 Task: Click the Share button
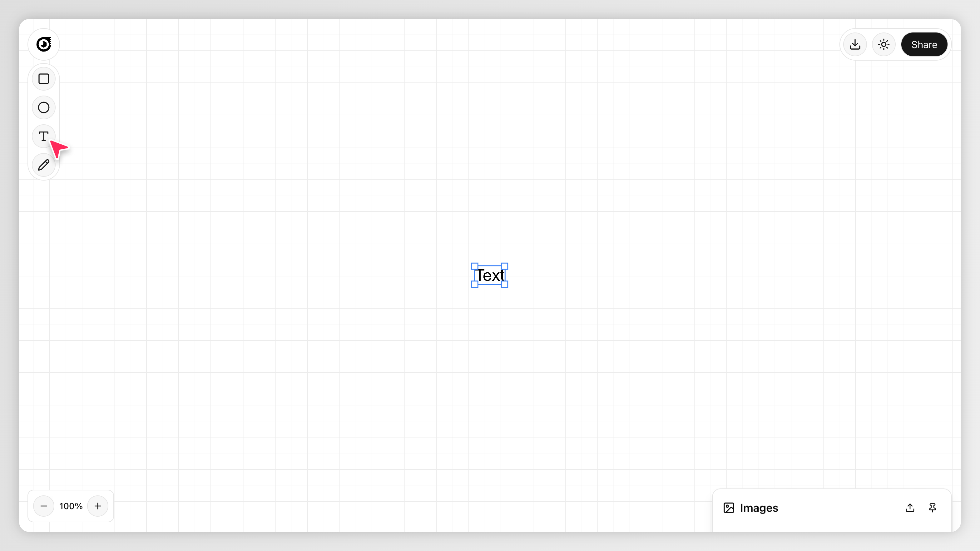pos(924,45)
